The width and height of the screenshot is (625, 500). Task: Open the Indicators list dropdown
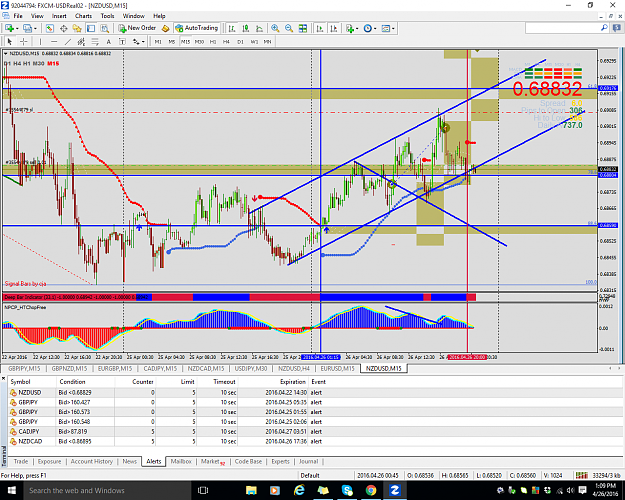(352, 28)
